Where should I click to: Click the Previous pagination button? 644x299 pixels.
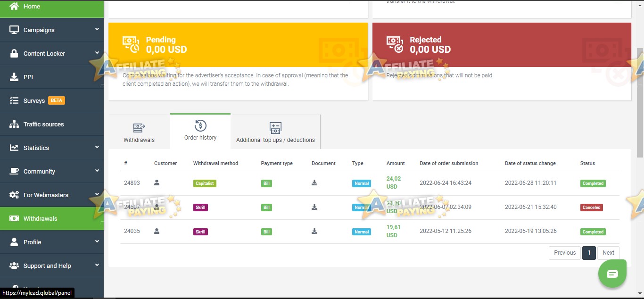[564, 252]
